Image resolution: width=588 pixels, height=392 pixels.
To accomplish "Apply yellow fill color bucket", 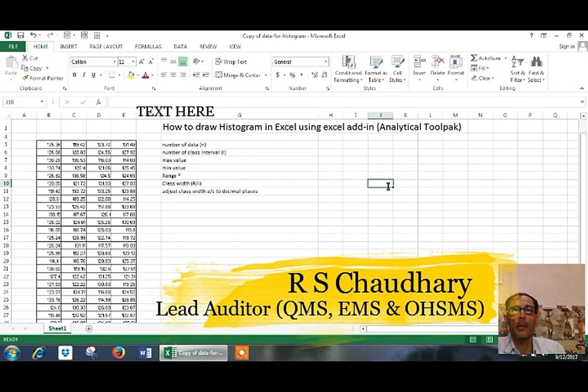I will (131, 75).
